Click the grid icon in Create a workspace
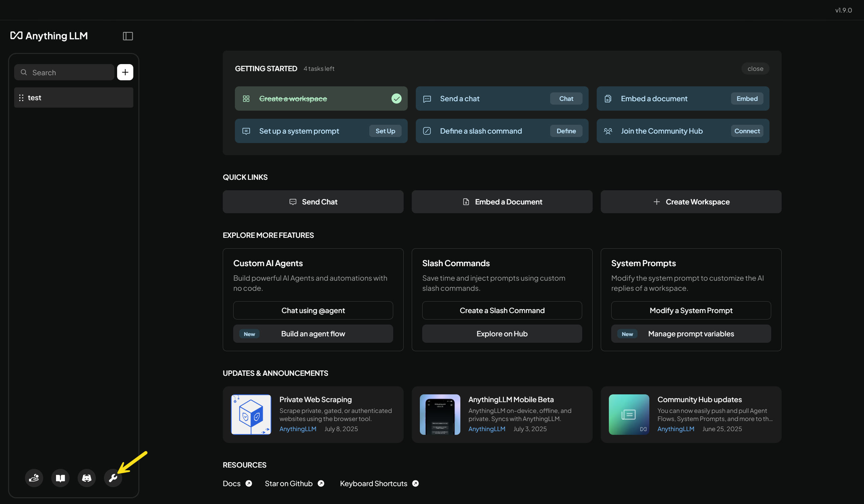This screenshot has height=504, width=864. pos(246,99)
